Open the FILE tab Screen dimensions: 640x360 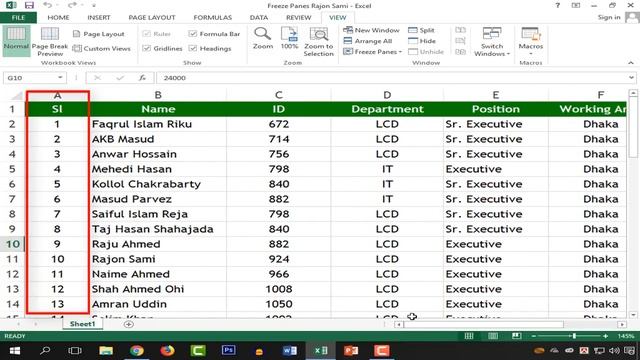pos(18,18)
